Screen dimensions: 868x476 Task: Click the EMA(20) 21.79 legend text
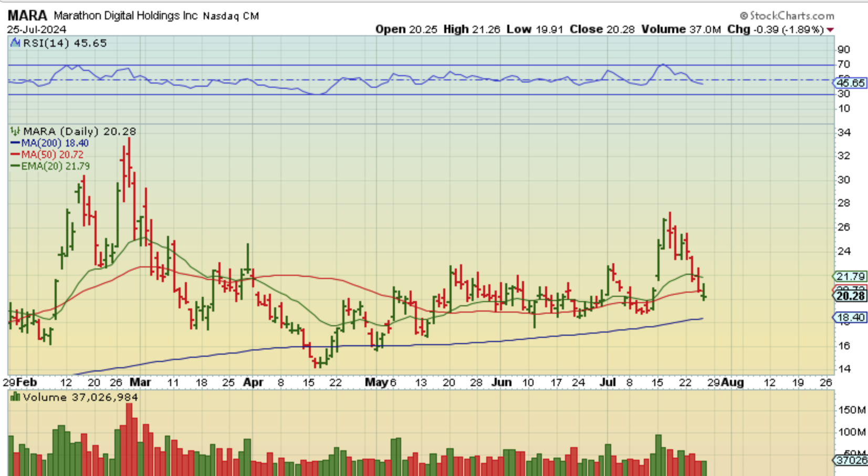pyautogui.click(x=56, y=167)
